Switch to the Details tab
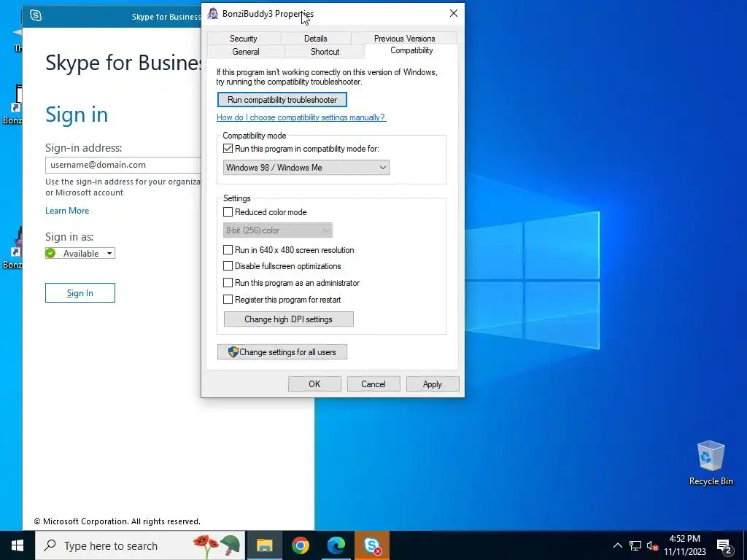The height and width of the screenshot is (560, 747). [315, 39]
